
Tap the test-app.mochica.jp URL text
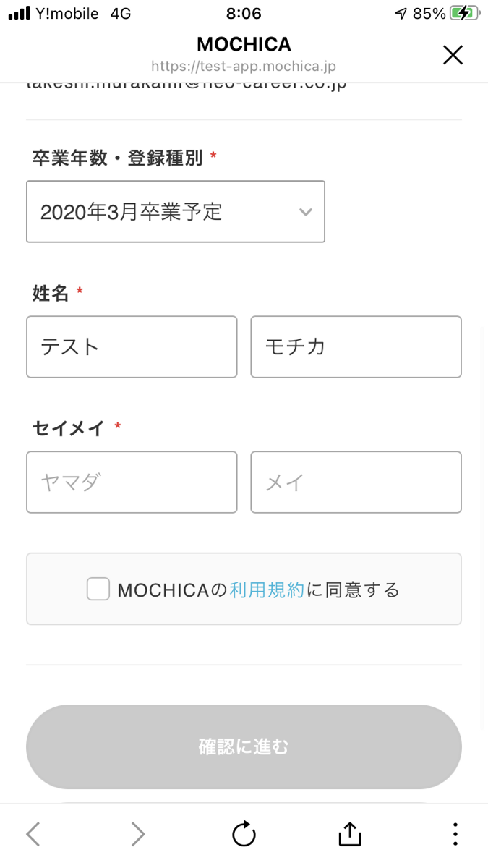244,67
